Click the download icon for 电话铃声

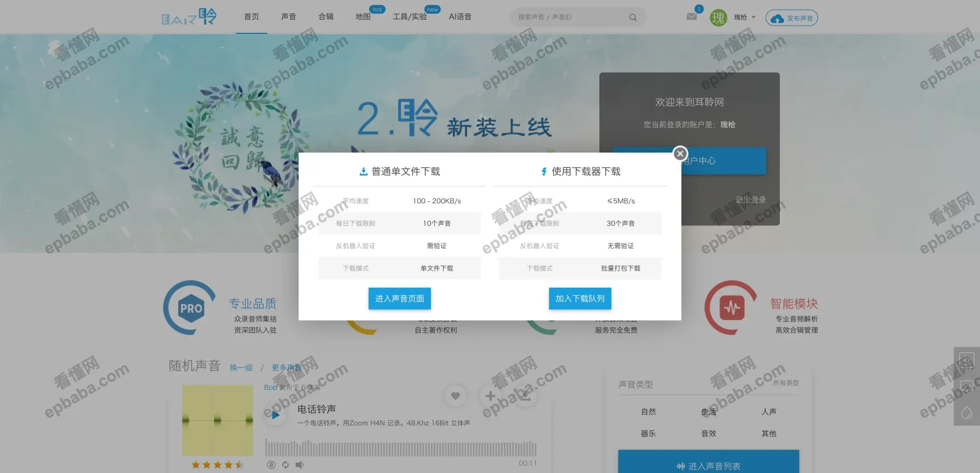coord(525,395)
